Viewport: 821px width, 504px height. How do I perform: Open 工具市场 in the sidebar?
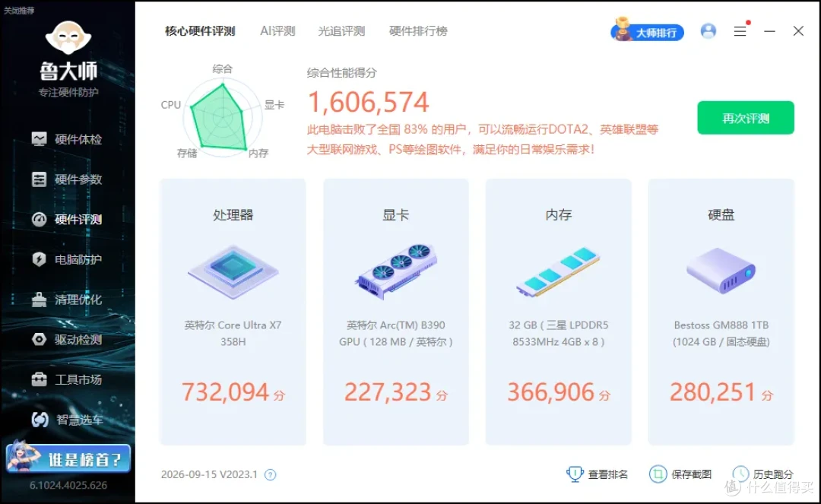pyautogui.click(x=66, y=379)
